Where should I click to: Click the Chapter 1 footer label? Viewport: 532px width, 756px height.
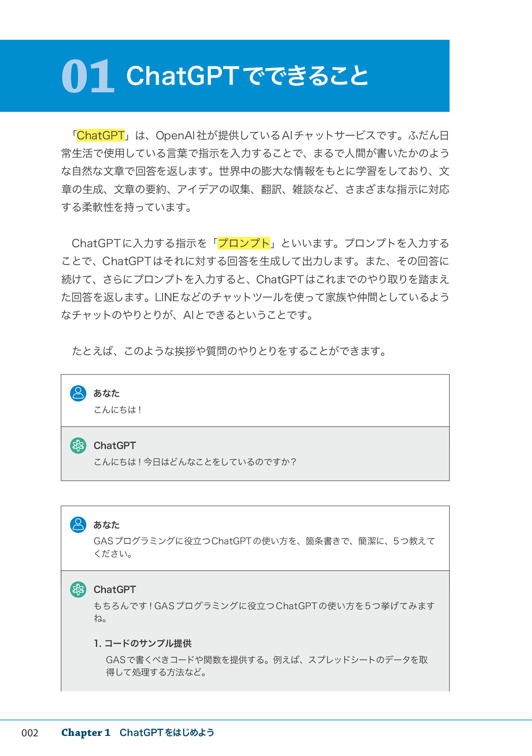pos(86,733)
